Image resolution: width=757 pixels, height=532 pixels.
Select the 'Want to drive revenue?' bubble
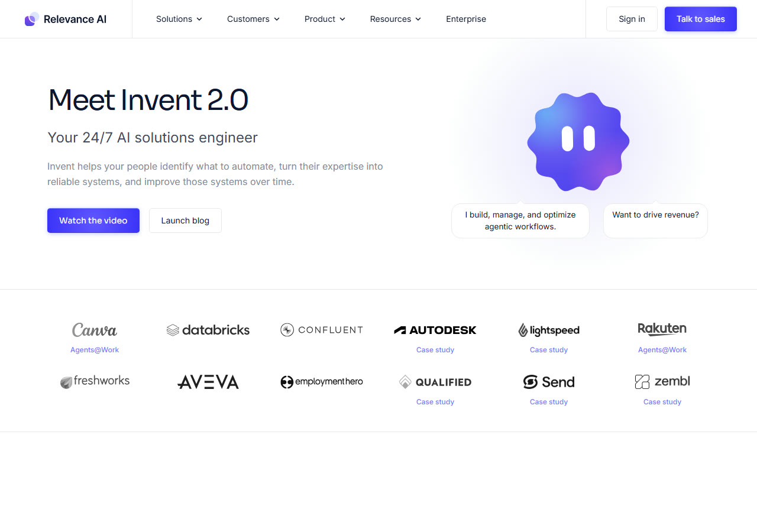click(x=655, y=220)
